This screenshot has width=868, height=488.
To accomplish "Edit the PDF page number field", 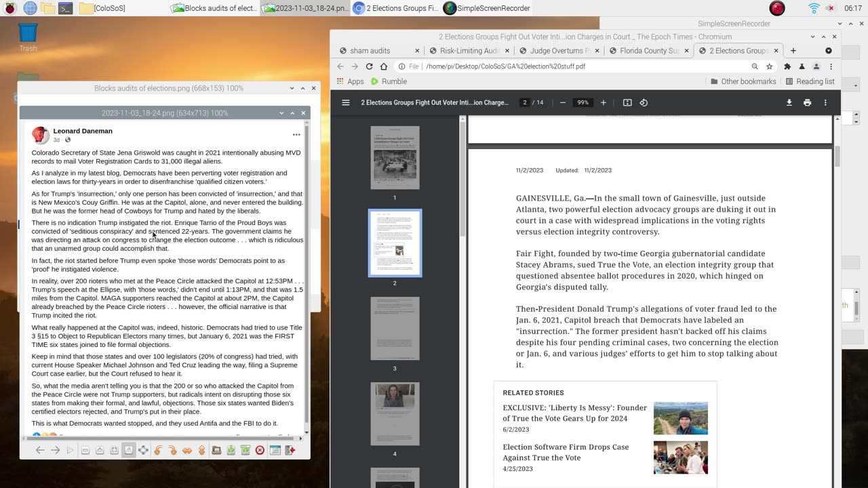I will 524,102.
